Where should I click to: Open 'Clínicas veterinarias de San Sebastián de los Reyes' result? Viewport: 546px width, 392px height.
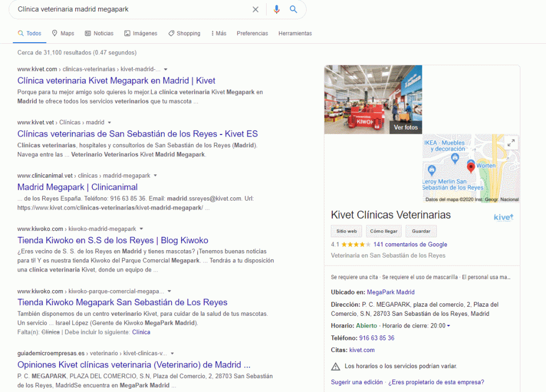(138, 134)
